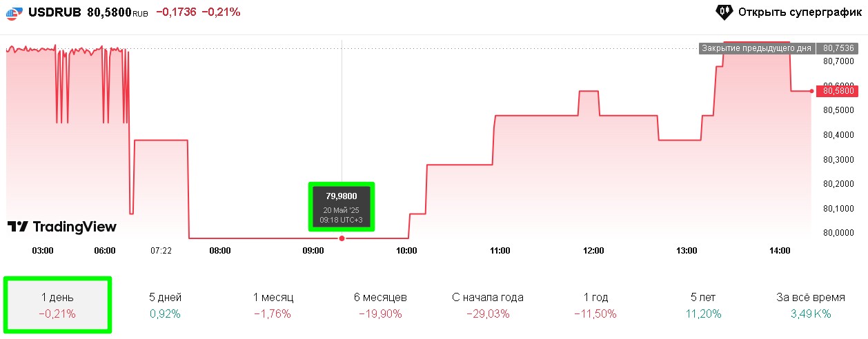Click the 79,9800 price tooltip
This screenshot has height=339, width=868.
pos(342,207)
